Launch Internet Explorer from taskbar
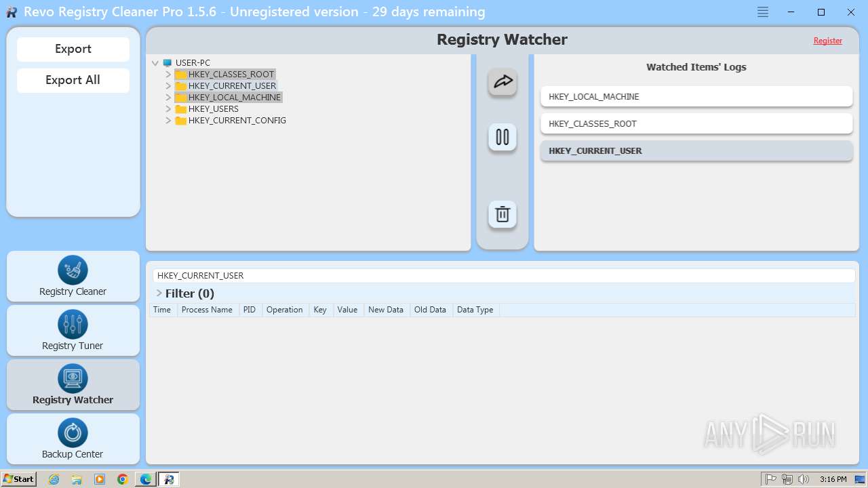The height and width of the screenshot is (488, 868). coord(54,479)
